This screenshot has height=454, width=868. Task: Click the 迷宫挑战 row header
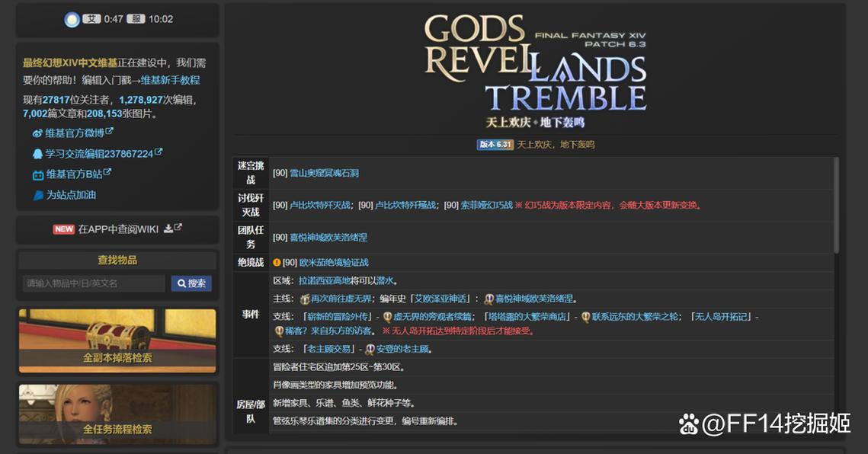[x=251, y=173]
